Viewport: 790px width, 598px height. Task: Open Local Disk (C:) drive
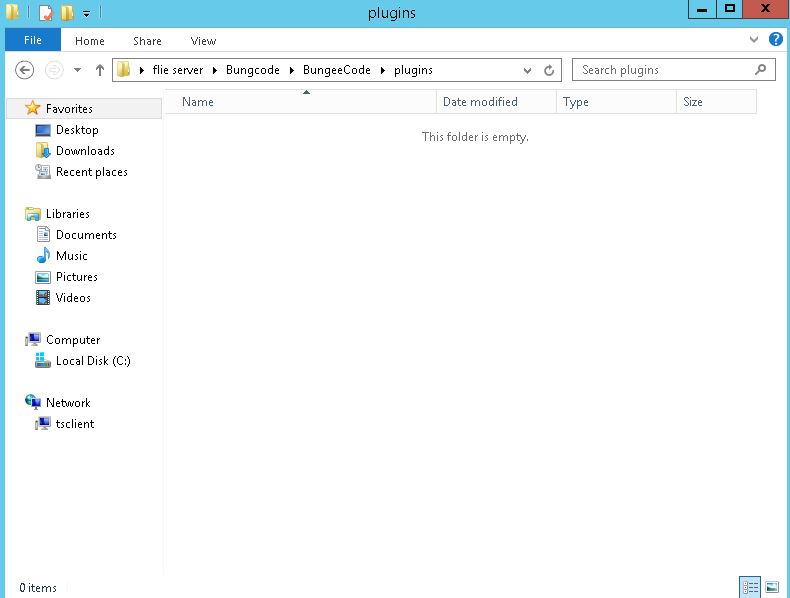pyautogui.click(x=92, y=361)
